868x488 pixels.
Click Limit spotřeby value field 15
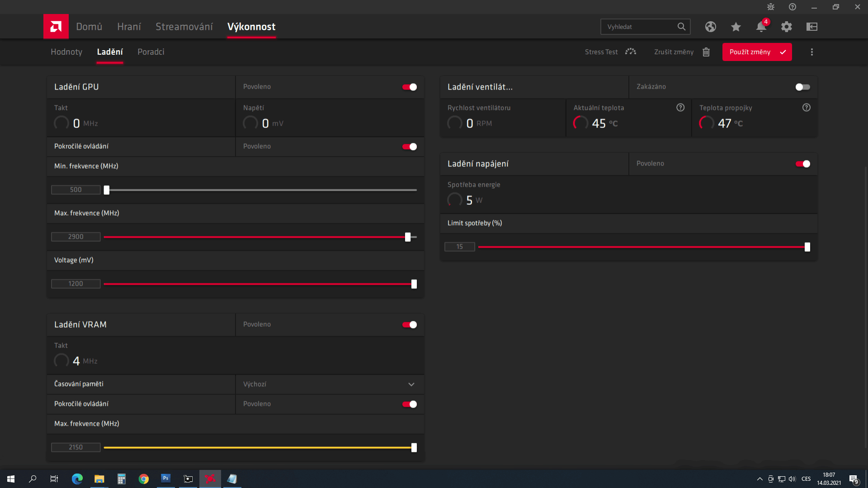(x=460, y=247)
